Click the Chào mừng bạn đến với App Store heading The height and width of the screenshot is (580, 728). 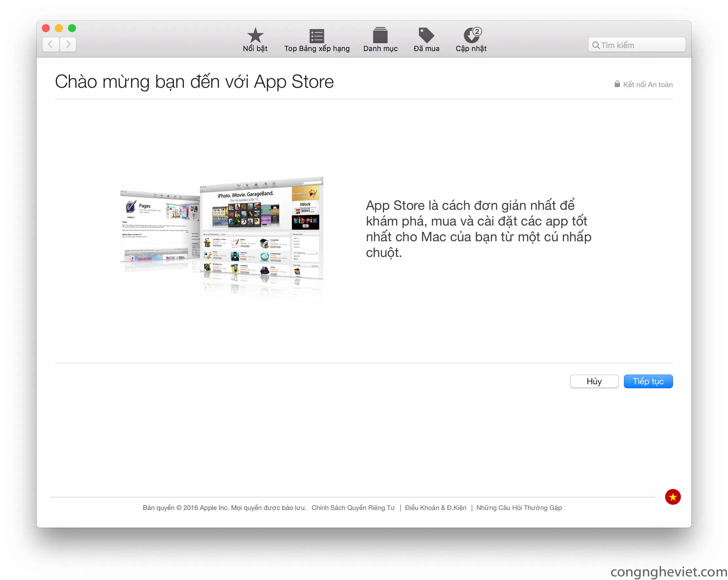click(x=194, y=82)
